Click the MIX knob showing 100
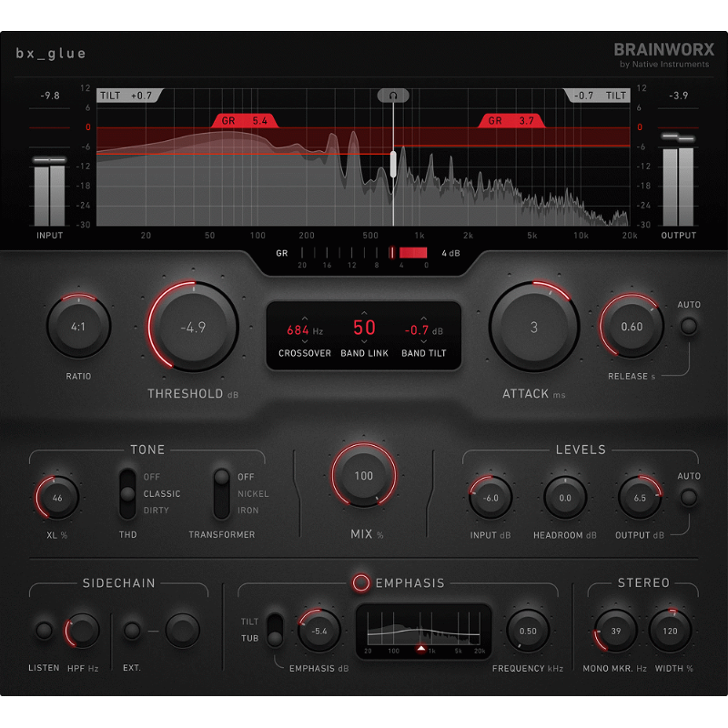This screenshot has height=728, width=728. click(x=363, y=475)
